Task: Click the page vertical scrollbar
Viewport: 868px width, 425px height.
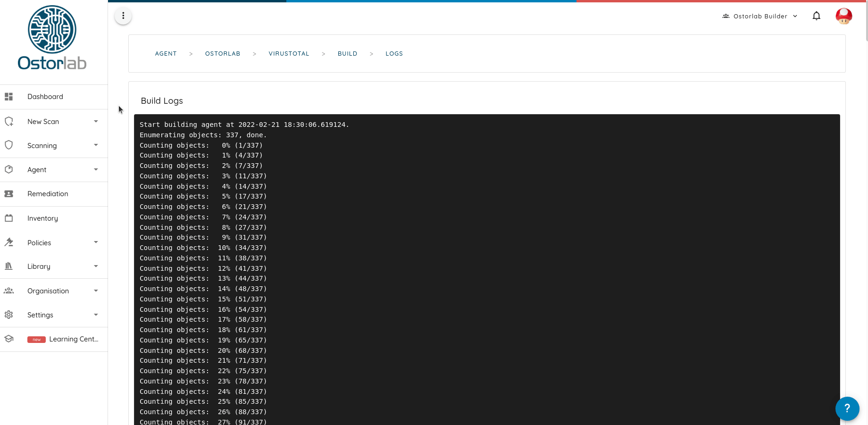Action: click(866, 21)
